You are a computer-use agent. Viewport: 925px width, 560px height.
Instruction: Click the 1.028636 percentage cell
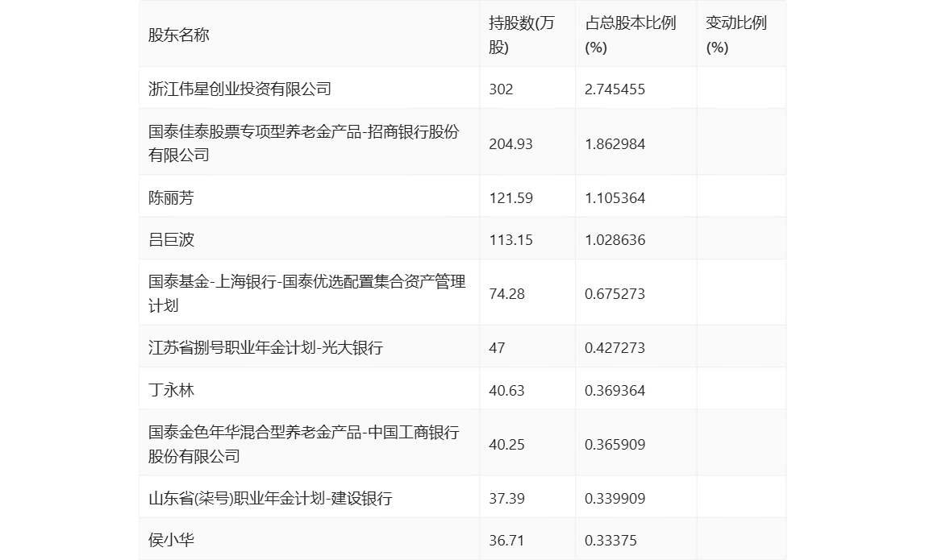pos(615,240)
